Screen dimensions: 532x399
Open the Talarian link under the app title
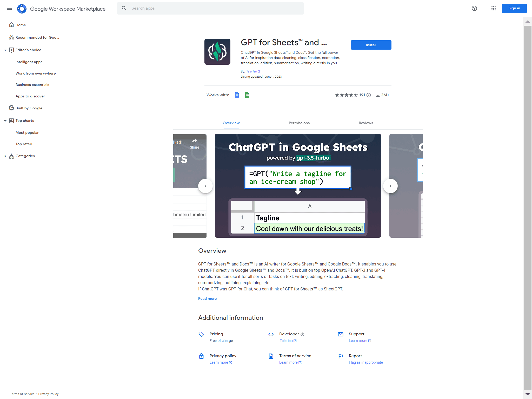point(251,71)
